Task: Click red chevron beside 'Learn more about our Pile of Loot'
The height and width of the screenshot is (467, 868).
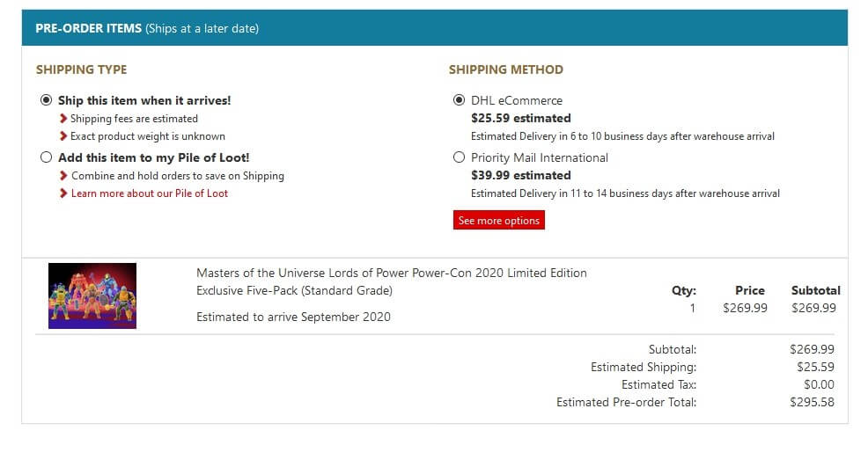Action: 63,193
